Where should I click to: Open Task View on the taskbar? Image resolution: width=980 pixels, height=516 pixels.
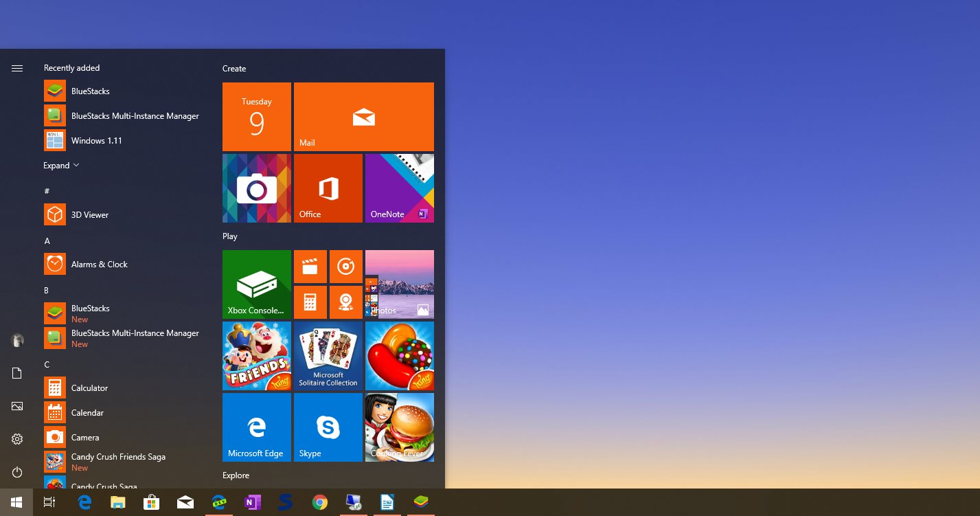tap(49, 502)
